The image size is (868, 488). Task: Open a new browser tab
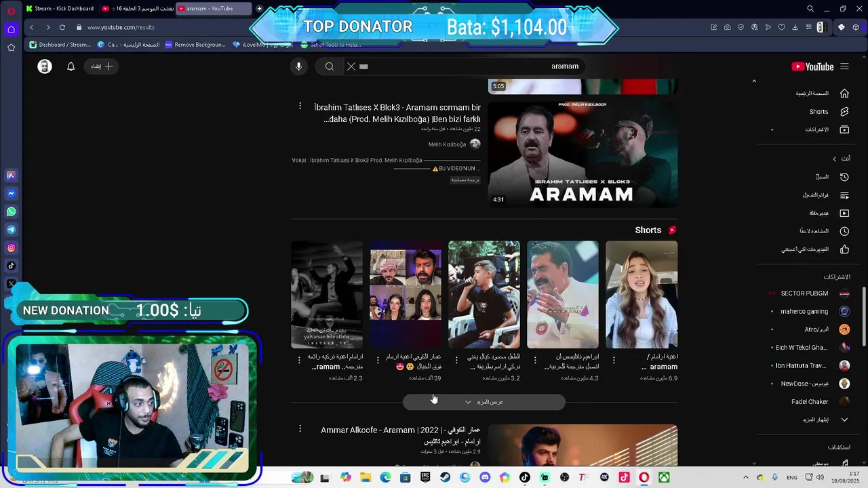tap(259, 9)
